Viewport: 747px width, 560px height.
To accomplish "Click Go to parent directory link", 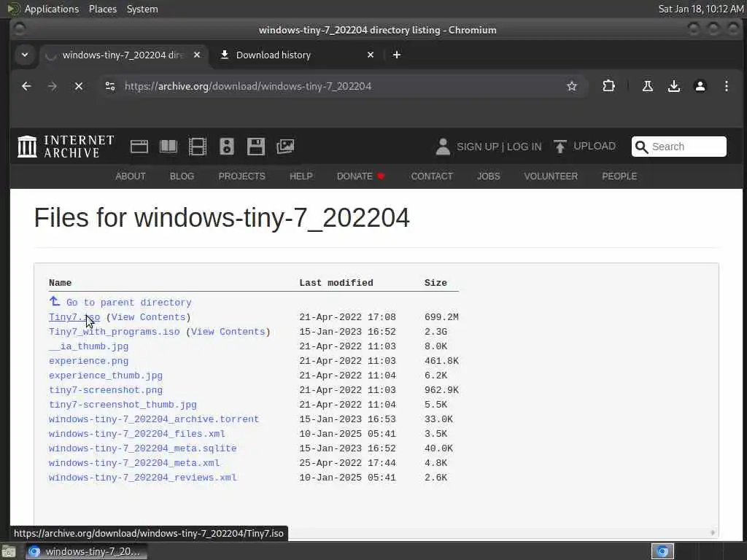I will click(129, 303).
